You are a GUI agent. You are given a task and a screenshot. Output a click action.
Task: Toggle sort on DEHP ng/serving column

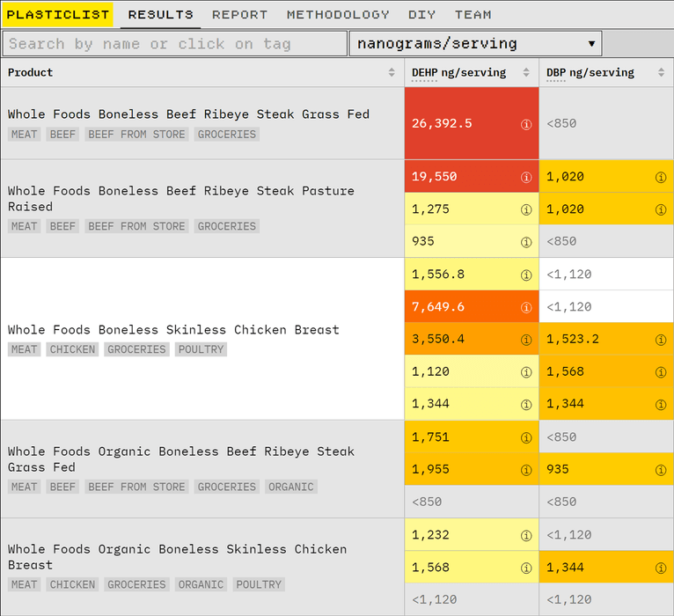pos(526,73)
